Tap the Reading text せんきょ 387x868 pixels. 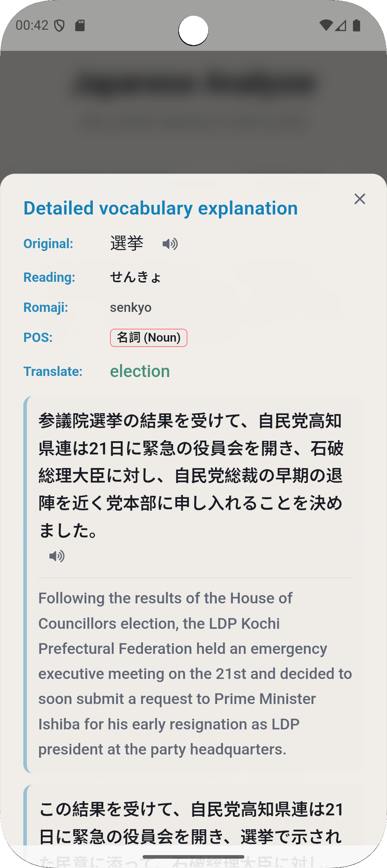(135, 277)
